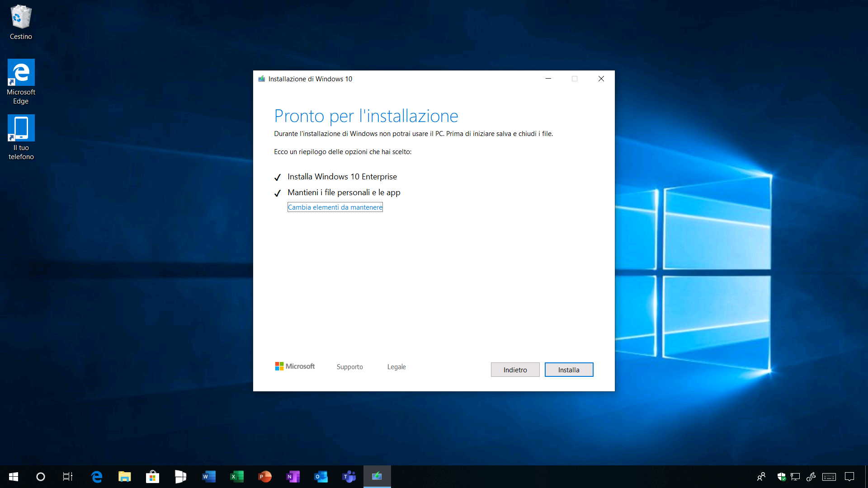Click the setup icon in the title bar

tap(261, 79)
